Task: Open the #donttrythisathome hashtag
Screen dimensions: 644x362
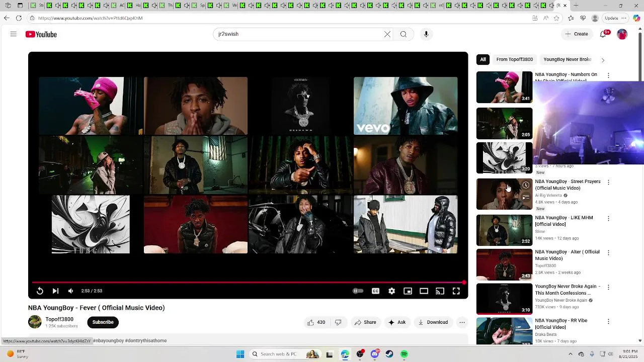Action: 146,340
